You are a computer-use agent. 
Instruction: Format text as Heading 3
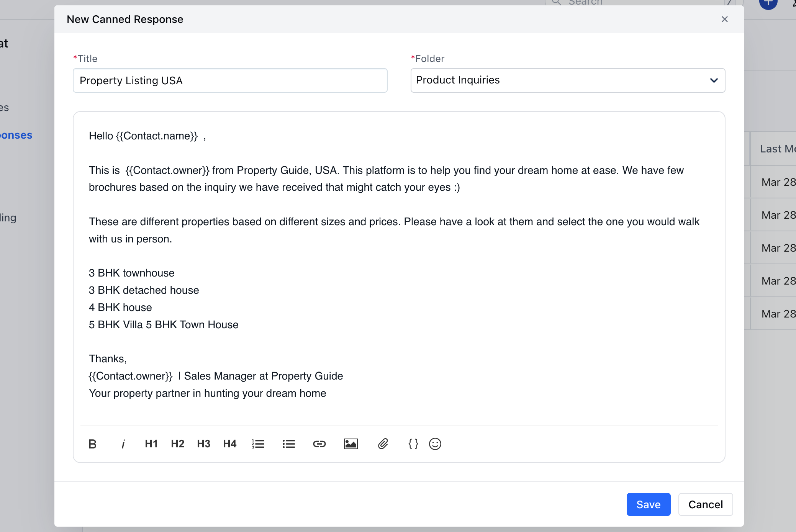point(203,444)
